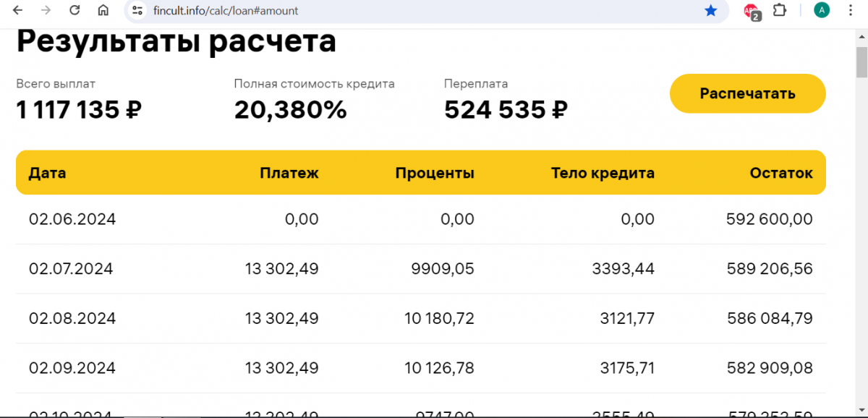
Task: Click the scrollbar up arrow
Action: [x=861, y=35]
